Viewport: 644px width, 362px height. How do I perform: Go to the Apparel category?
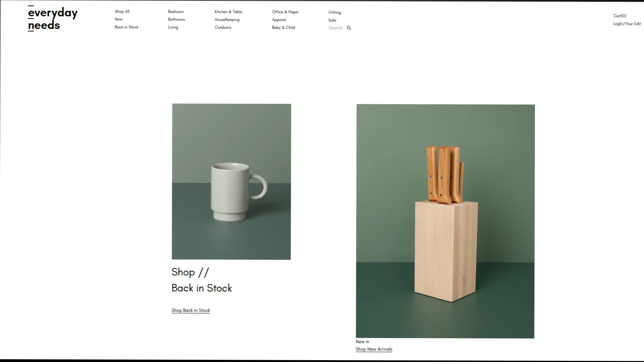(x=279, y=20)
